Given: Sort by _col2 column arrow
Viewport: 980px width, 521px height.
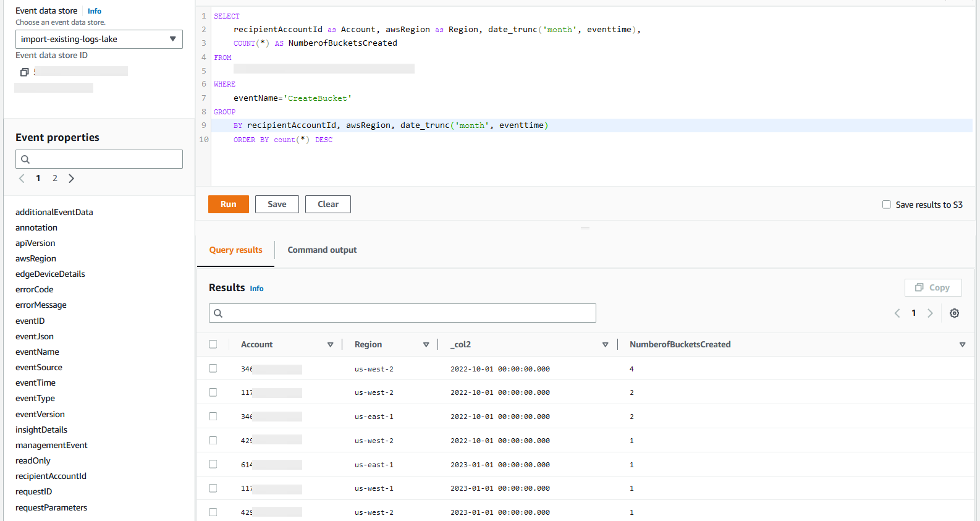Looking at the screenshot, I should [x=605, y=345].
